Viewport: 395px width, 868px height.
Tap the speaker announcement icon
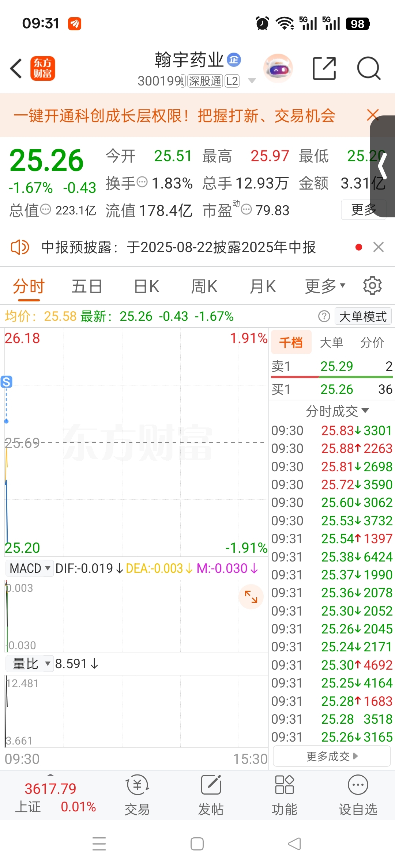pyautogui.click(x=20, y=247)
